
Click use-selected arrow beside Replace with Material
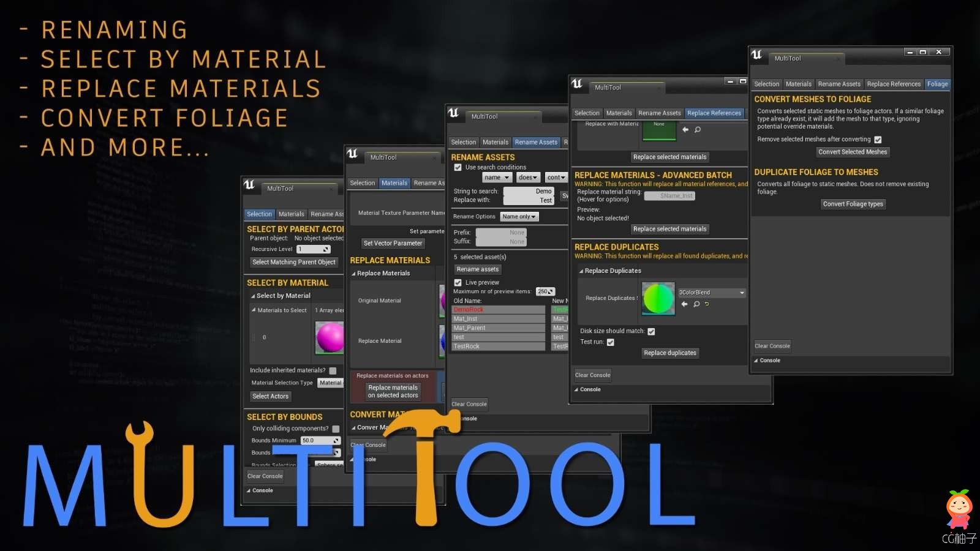click(x=685, y=130)
